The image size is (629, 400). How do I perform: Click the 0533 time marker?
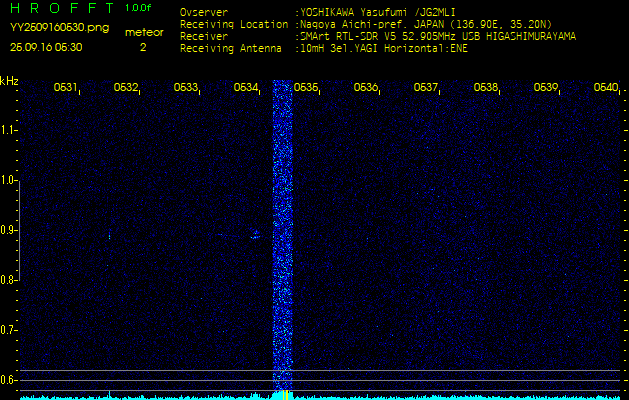coord(185,87)
